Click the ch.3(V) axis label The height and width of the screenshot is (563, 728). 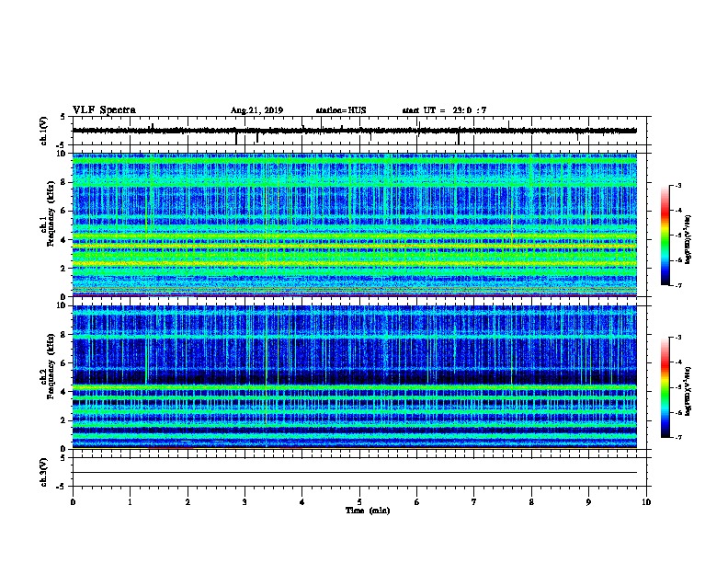pos(44,472)
